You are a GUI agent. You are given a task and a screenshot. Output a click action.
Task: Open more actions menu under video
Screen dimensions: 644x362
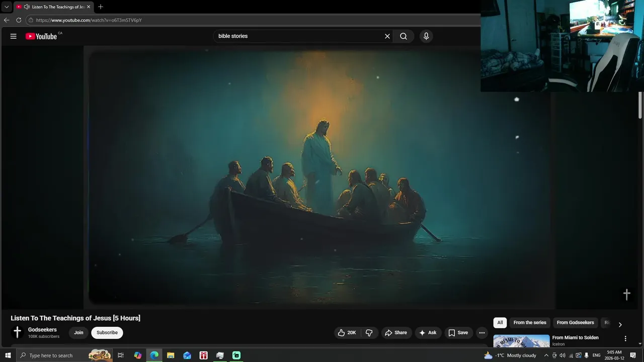pyautogui.click(x=482, y=333)
